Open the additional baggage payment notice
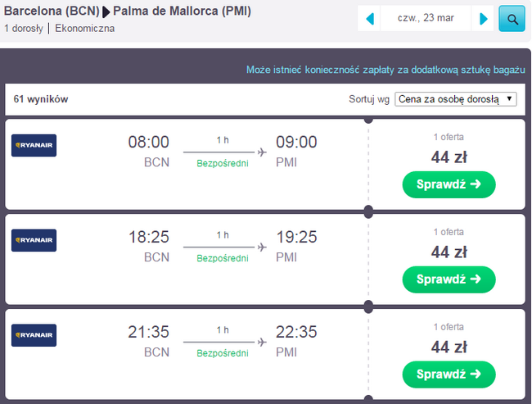The image size is (532, 404). [385, 70]
